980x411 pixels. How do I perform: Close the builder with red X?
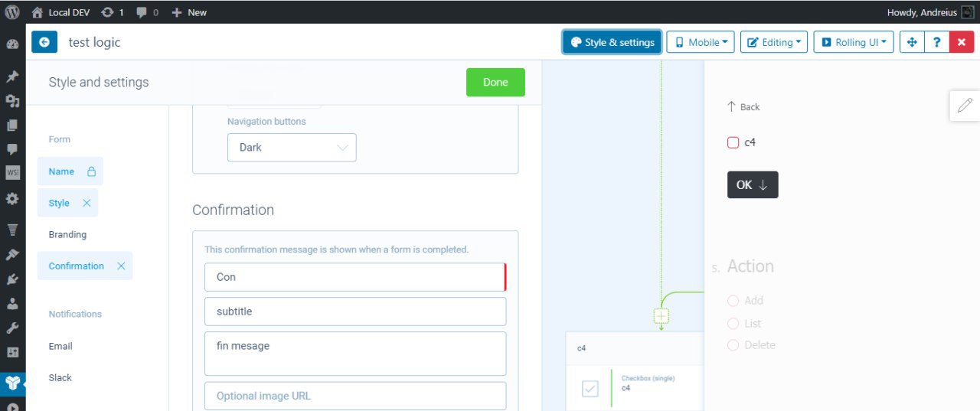pos(962,42)
